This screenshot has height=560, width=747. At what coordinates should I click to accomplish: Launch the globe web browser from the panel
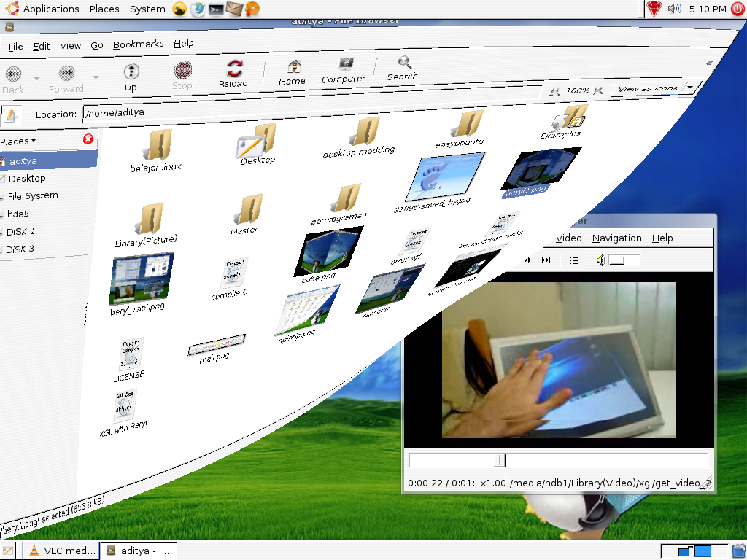tap(198, 9)
